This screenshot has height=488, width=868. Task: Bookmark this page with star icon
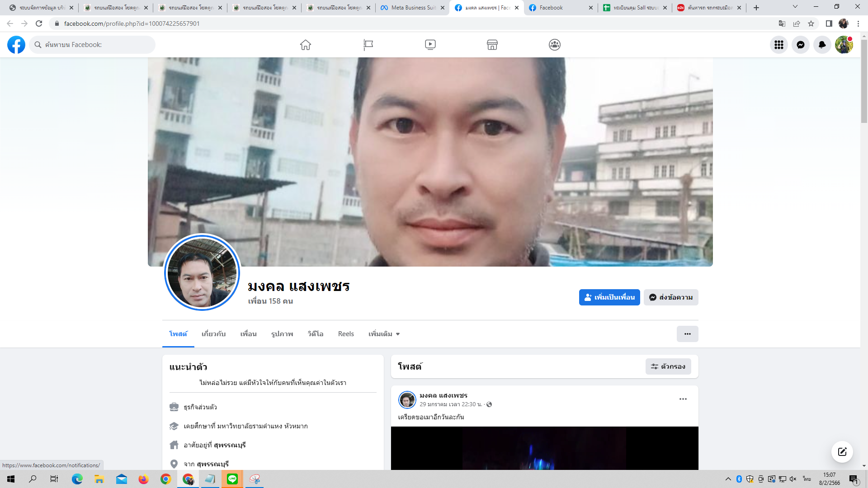811,23
